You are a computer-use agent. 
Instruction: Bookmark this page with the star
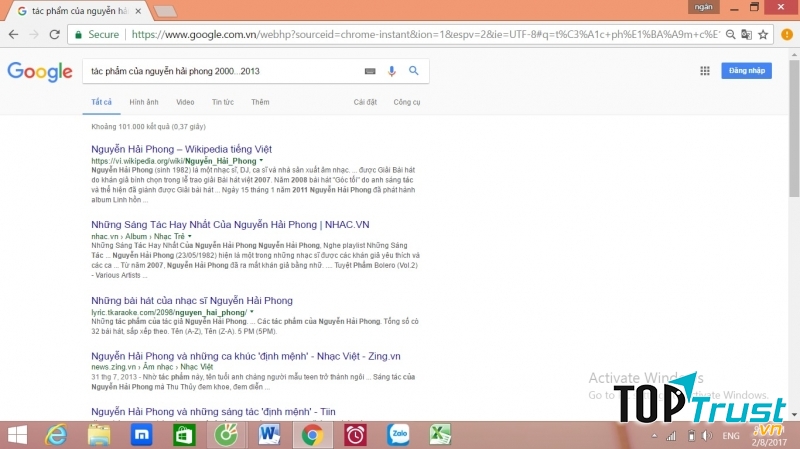tap(763, 34)
